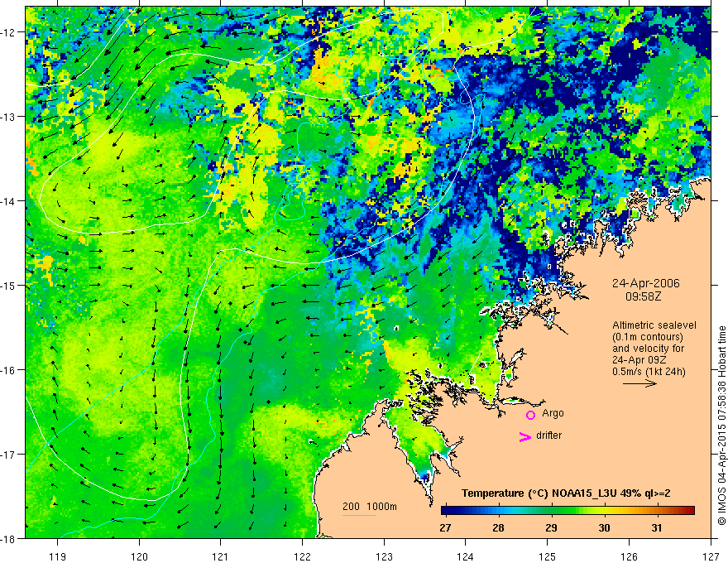Click the longitude label 119
Screen dimensions: 728x563
(x=58, y=556)
